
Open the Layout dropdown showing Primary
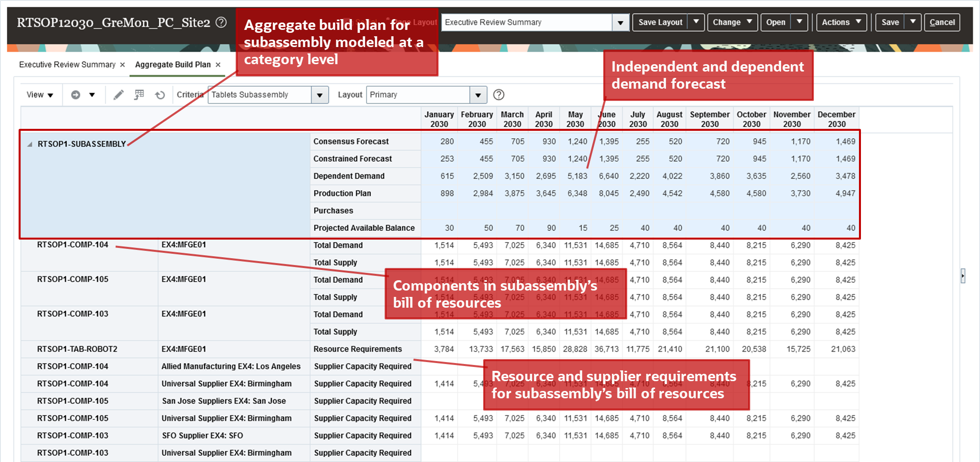pos(479,95)
